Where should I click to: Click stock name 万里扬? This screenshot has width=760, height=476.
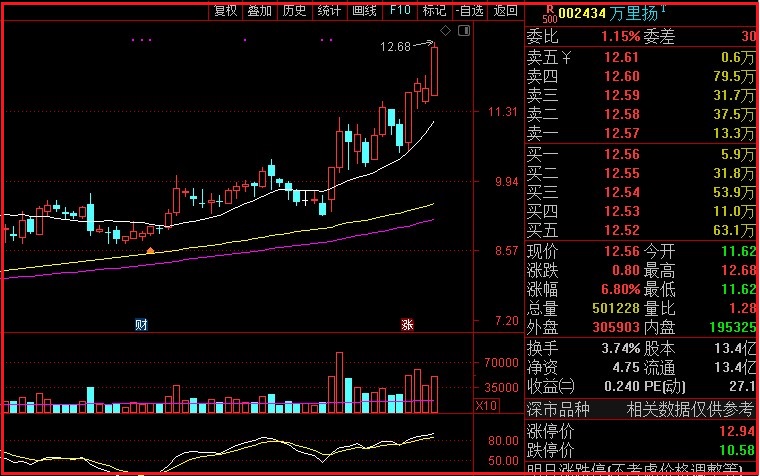[633, 14]
